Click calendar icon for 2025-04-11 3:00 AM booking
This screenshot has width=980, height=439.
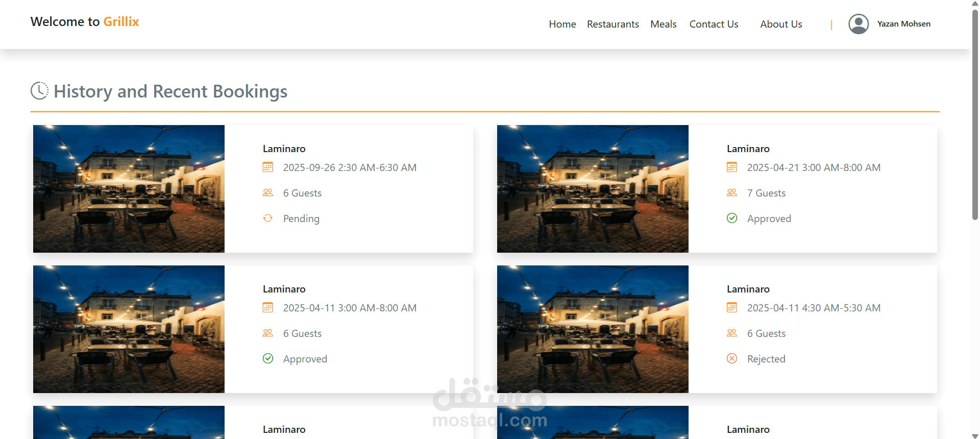[x=268, y=307]
